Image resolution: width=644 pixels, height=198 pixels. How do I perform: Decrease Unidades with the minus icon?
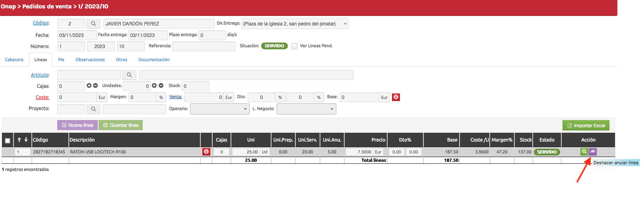click(x=161, y=85)
